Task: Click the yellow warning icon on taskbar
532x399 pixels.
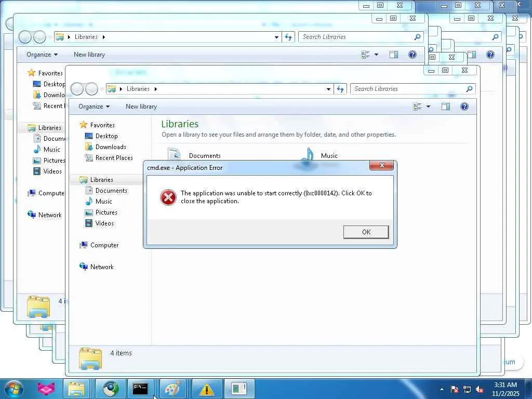Action: [206, 389]
